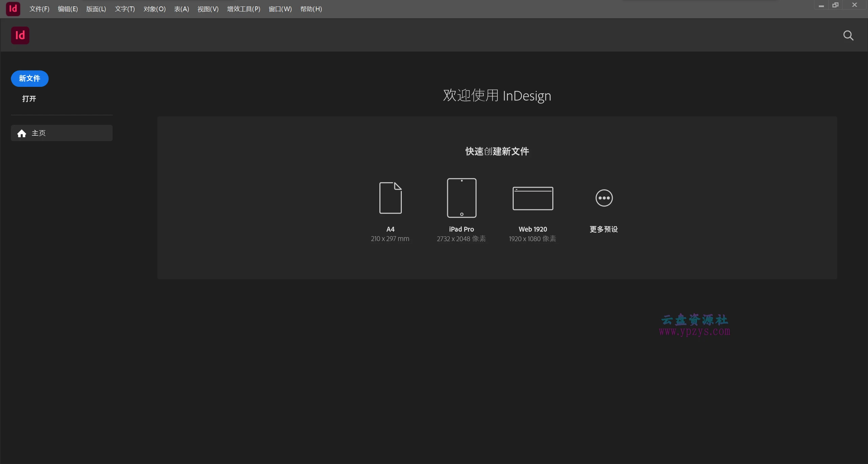Click the InDesign logo in the top-left corner
868x464 pixels.
coord(20,35)
